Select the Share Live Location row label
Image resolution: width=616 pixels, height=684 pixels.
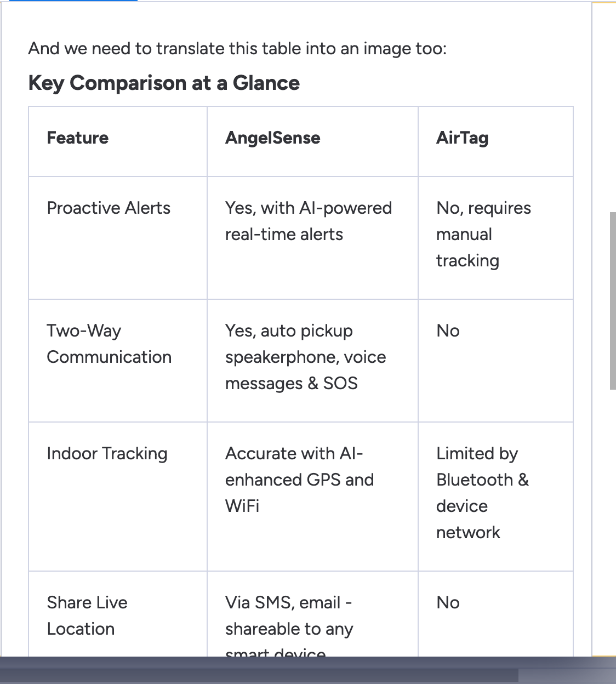[87, 615]
